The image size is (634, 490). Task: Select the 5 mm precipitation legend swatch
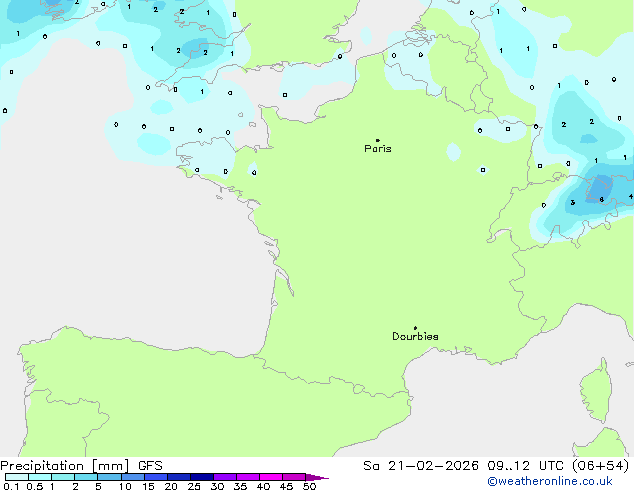(109, 477)
